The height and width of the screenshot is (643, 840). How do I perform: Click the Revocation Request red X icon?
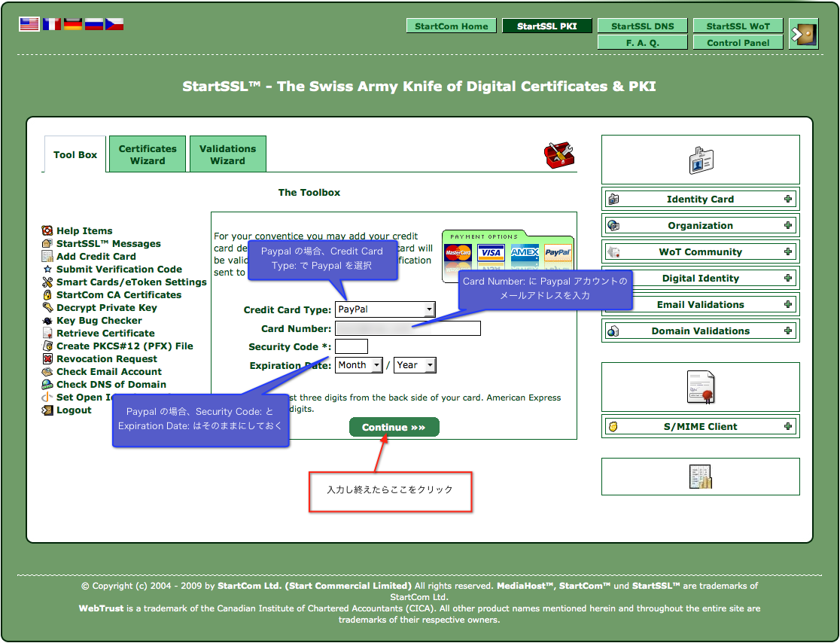[x=47, y=359]
